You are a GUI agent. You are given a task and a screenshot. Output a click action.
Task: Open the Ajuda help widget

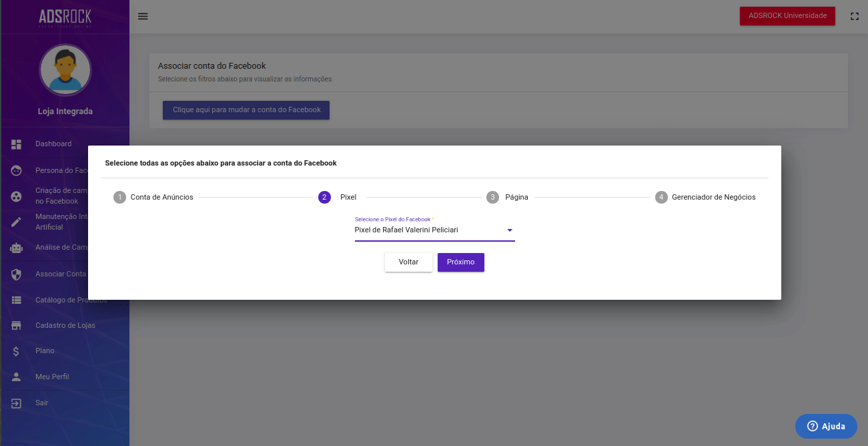point(826,427)
